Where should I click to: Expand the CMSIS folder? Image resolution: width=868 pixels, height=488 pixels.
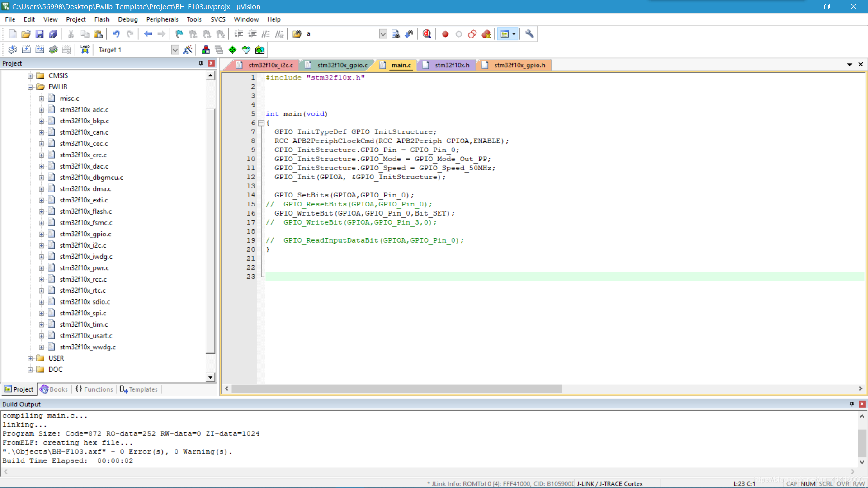tap(30, 76)
